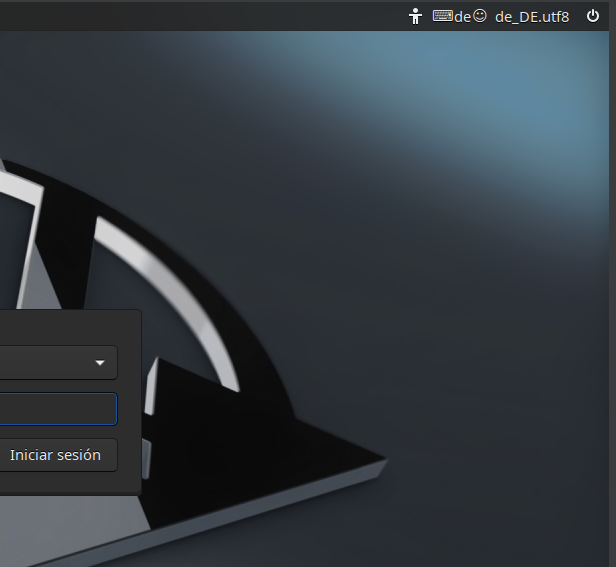
Task: Click the smiley face icon in top panel
Action: point(480,16)
